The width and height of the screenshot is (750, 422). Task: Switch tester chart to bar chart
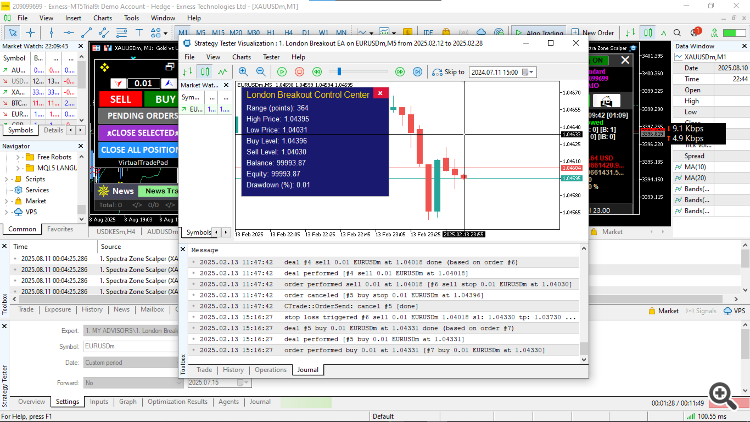[x=187, y=72]
